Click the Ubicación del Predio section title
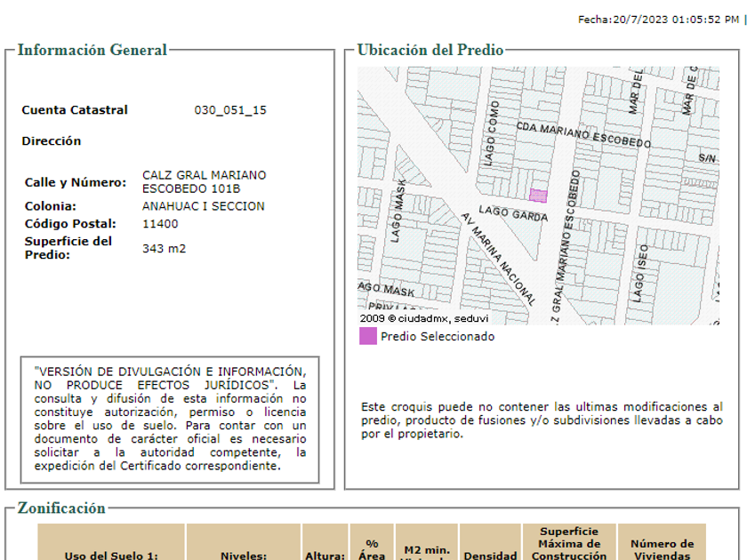 point(430,50)
